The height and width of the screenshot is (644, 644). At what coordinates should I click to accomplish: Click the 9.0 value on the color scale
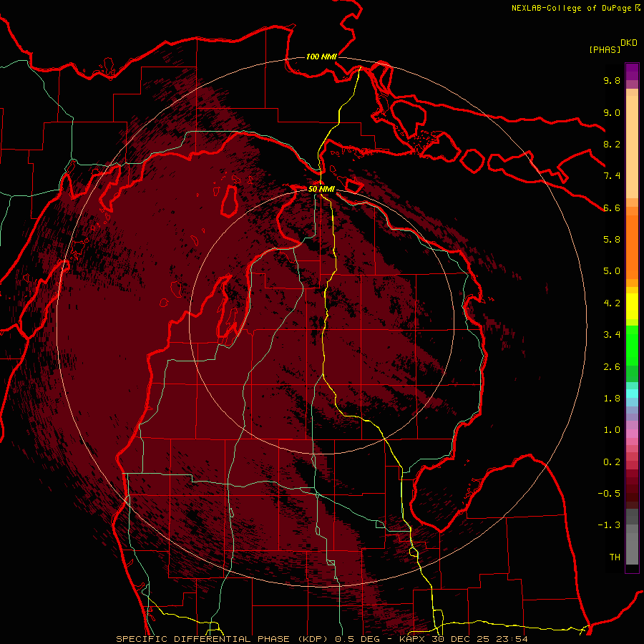coord(612,112)
